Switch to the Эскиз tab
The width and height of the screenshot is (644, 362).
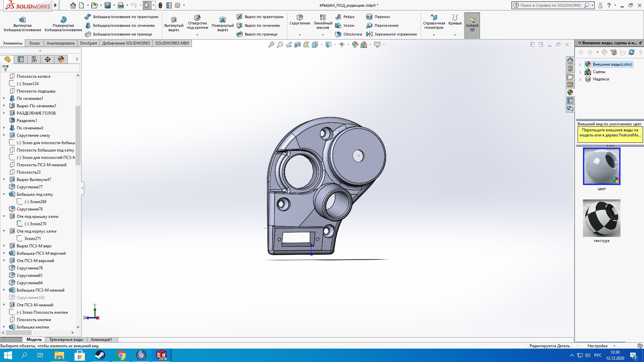tap(34, 43)
